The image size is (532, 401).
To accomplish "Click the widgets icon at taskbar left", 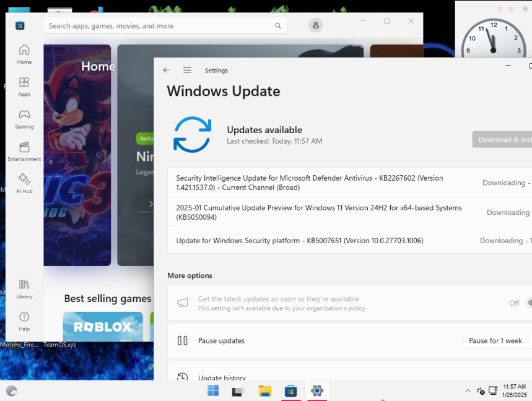I will point(11,391).
